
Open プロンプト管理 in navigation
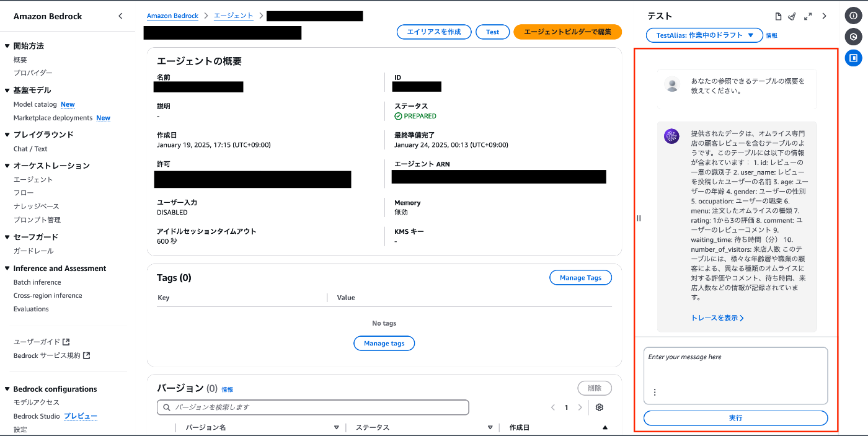(x=37, y=220)
